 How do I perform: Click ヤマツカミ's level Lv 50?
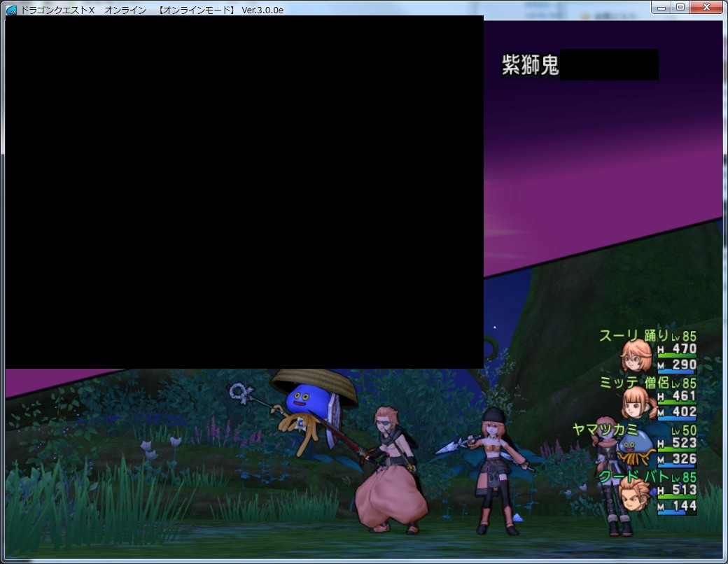684,430
